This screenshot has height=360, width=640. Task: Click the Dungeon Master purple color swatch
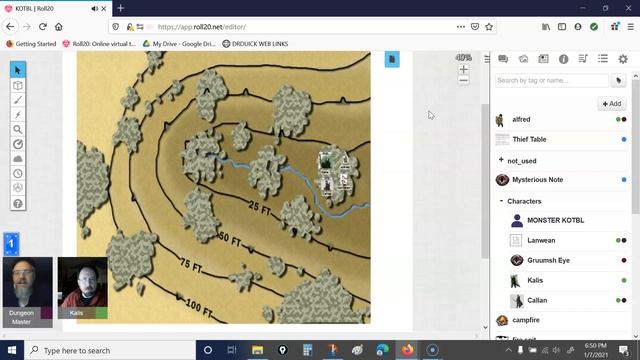47,313
